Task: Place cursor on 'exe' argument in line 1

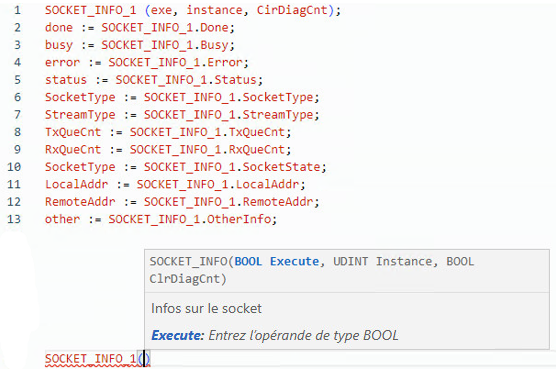Action: [161, 10]
